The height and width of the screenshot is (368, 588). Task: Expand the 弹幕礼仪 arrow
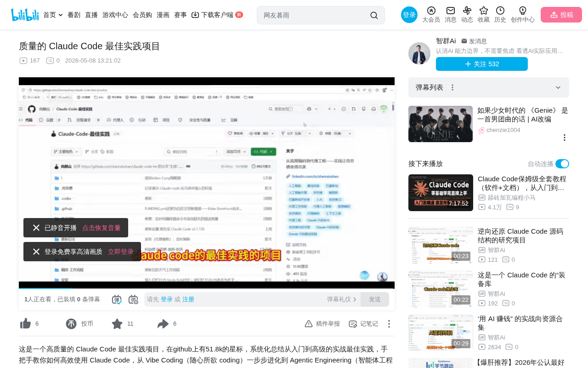point(355,299)
